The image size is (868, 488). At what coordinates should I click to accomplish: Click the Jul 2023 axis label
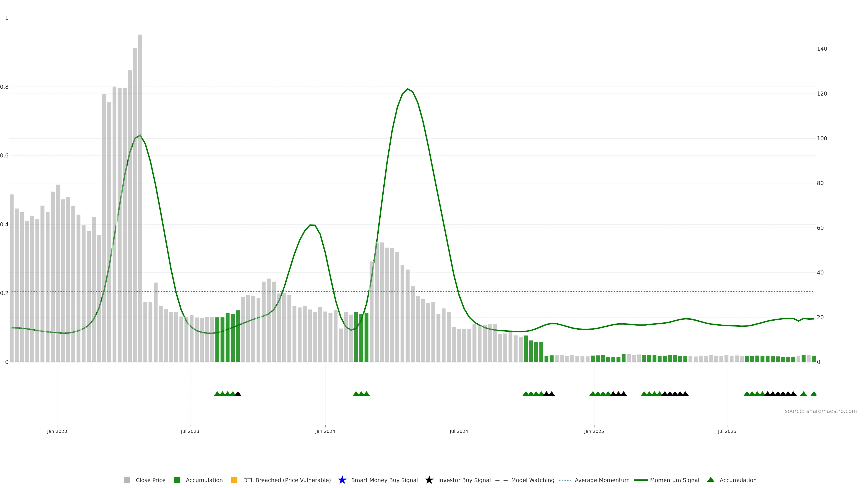(190, 431)
